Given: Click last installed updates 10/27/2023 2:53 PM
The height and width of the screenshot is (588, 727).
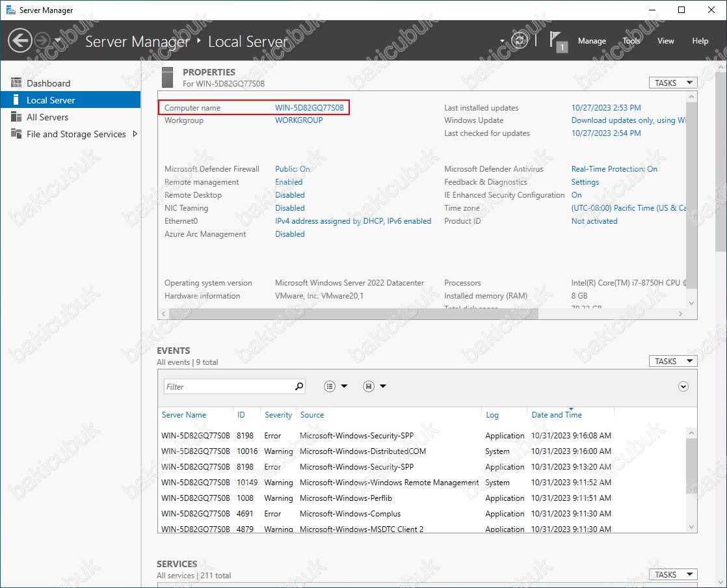Looking at the screenshot, I should coord(606,107).
